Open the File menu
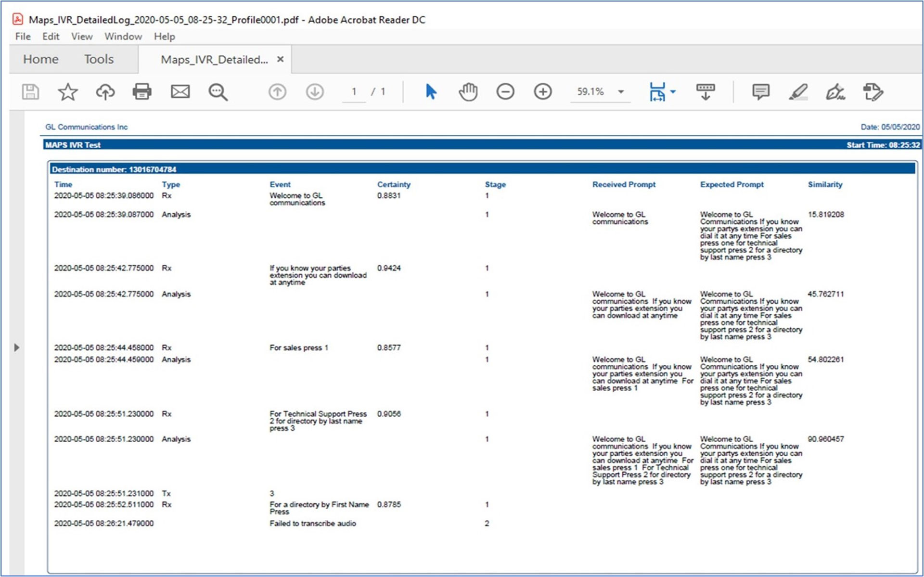The width and height of the screenshot is (924, 577). [23, 37]
